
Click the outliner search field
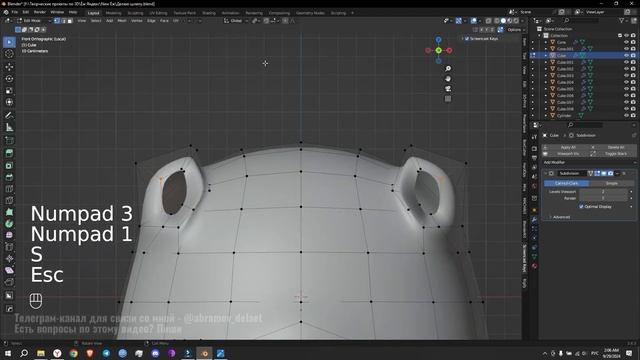582,20
